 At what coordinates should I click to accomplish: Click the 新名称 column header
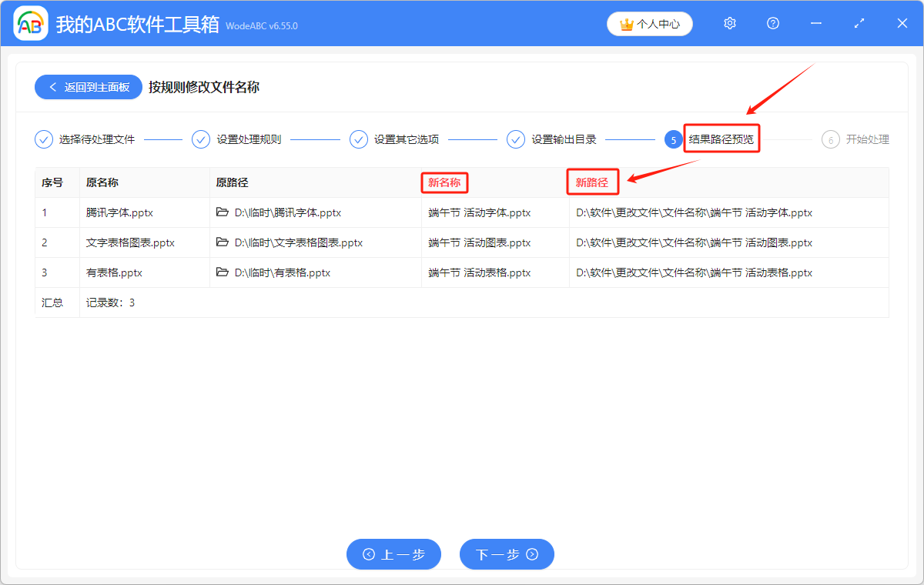pyautogui.click(x=444, y=182)
